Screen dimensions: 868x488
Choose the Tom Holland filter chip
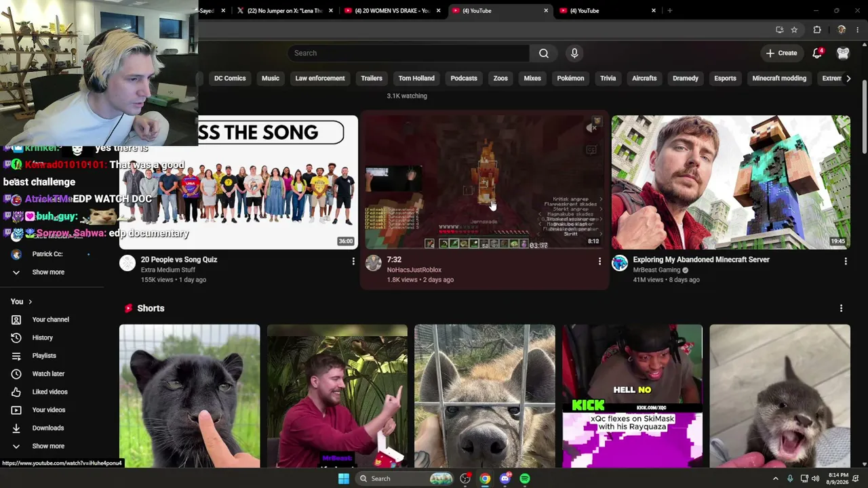coord(416,78)
